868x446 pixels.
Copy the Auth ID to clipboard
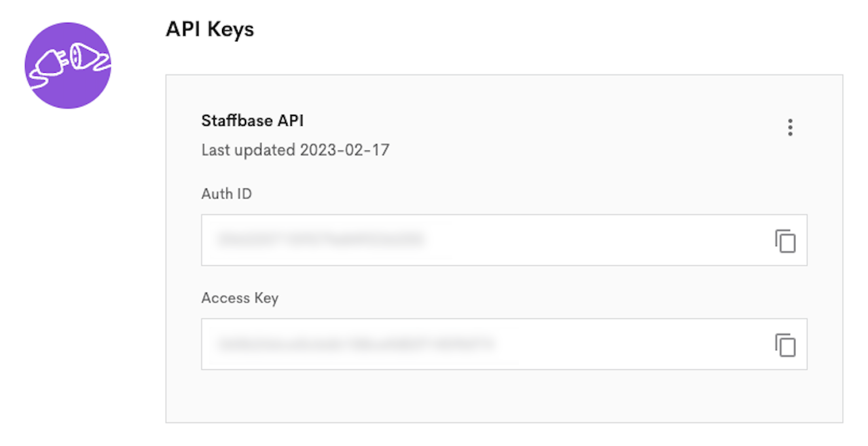coord(785,240)
